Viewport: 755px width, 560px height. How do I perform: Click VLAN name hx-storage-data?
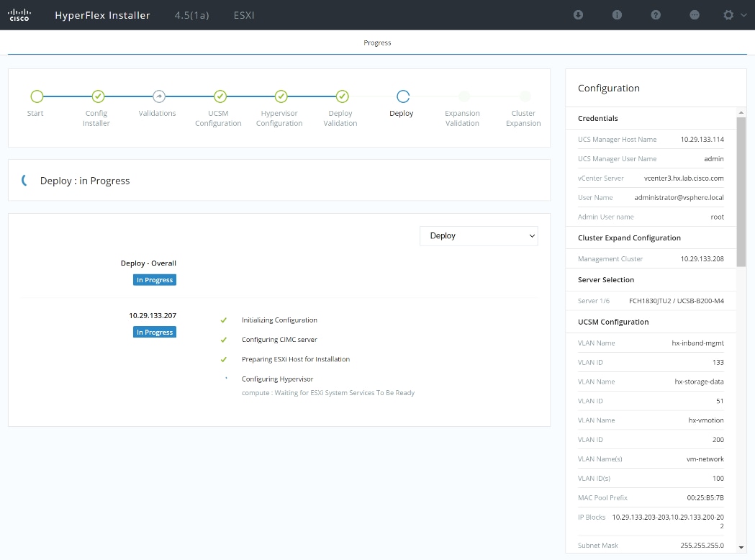click(x=699, y=381)
